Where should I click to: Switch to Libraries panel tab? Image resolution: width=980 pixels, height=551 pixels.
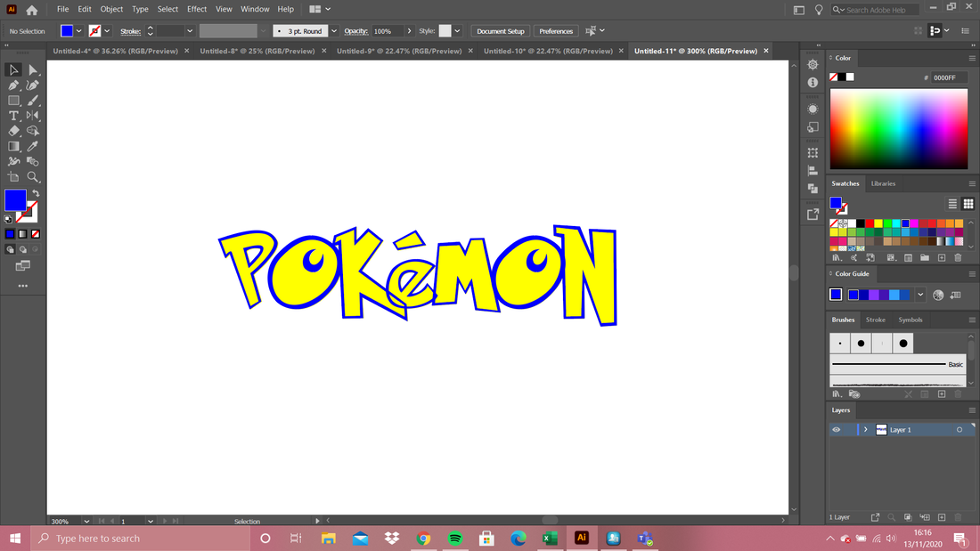click(883, 183)
